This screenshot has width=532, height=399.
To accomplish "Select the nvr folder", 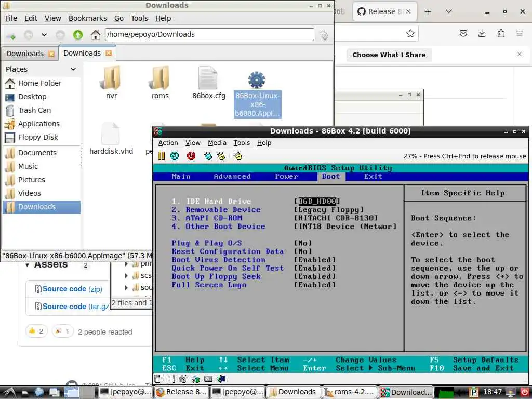I will click(111, 83).
